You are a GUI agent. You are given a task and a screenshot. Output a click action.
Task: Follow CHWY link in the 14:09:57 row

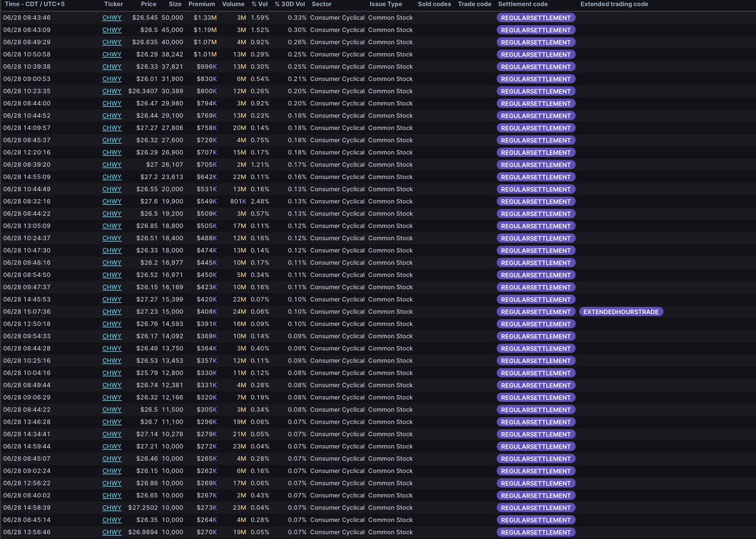coord(112,128)
